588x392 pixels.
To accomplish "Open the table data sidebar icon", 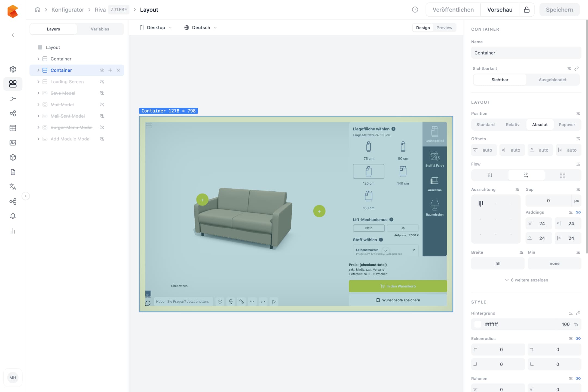I will (x=13, y=128).
